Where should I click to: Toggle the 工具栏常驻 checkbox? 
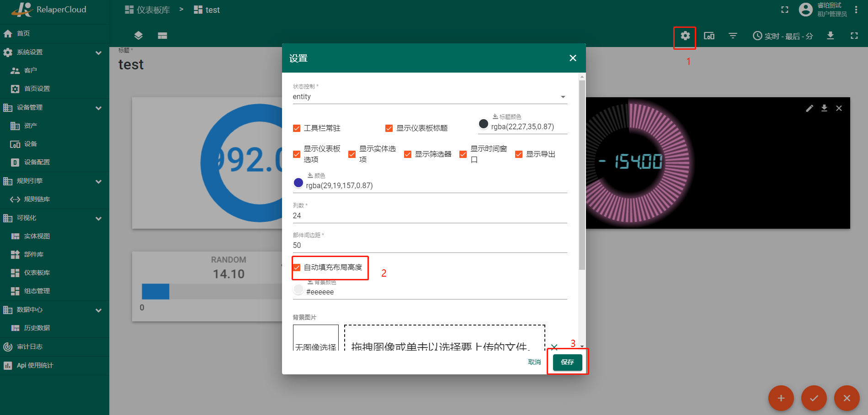point(297,128)
